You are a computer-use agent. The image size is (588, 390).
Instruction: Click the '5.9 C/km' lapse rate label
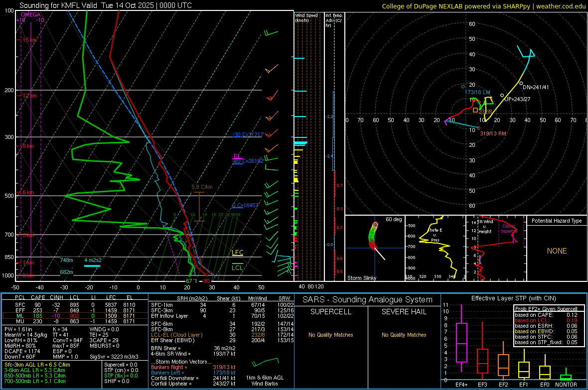click(x=202, y=187)
